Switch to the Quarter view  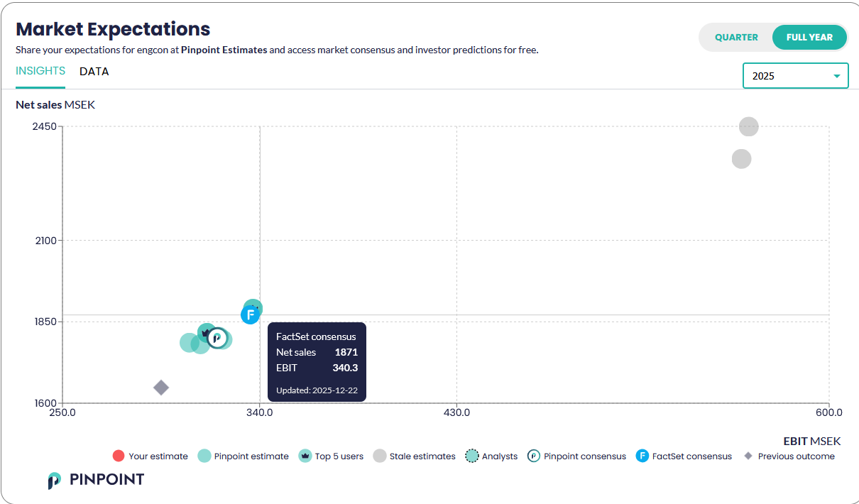(x=736, y=38)
